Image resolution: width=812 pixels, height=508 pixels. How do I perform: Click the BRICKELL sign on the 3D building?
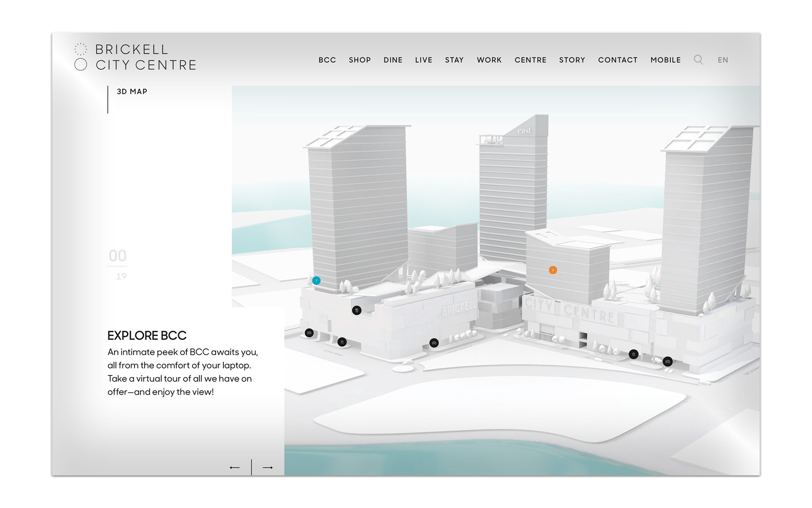pos(459,308)
